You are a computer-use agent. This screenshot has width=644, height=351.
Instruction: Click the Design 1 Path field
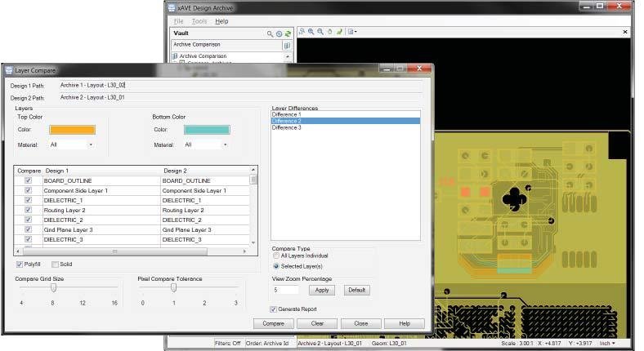pyautogui.click(x=241, y=85)
